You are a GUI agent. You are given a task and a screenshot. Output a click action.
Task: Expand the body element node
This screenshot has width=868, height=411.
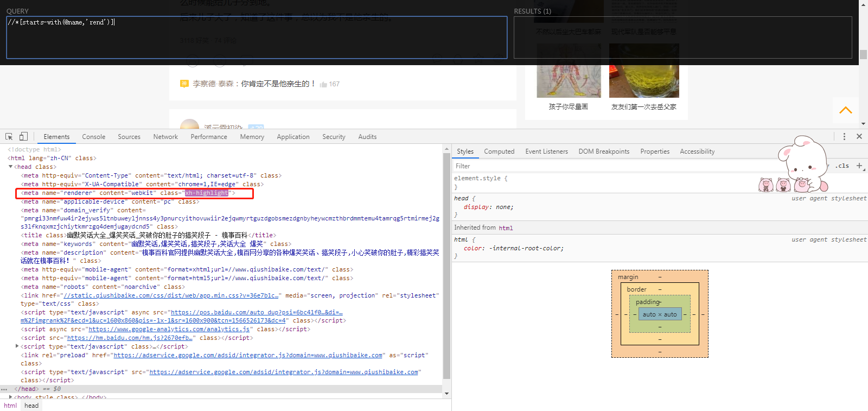[x=10, y=397]
